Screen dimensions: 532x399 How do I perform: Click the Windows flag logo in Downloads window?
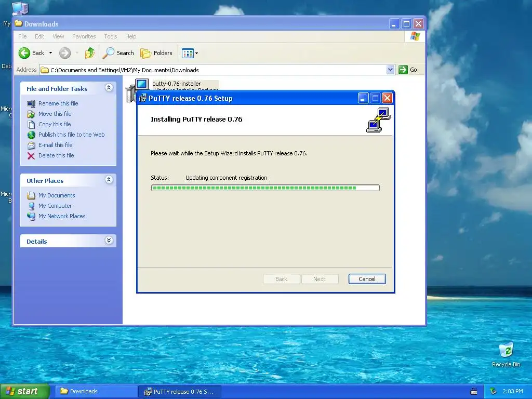[x=415, y=36]
